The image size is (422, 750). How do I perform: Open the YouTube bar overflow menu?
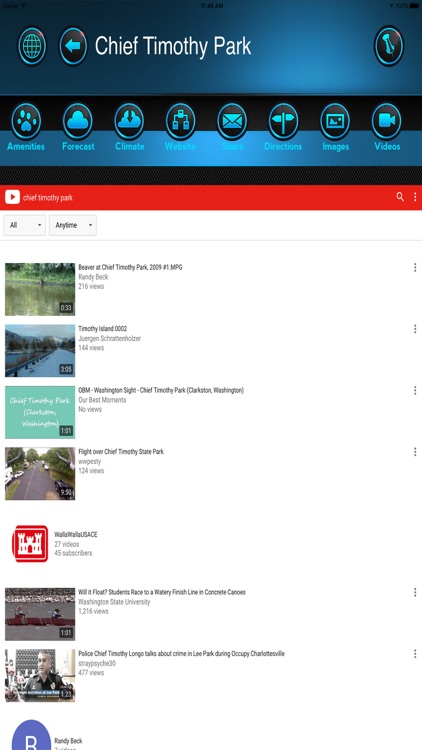pyautogui.click(x=415, y=197)
